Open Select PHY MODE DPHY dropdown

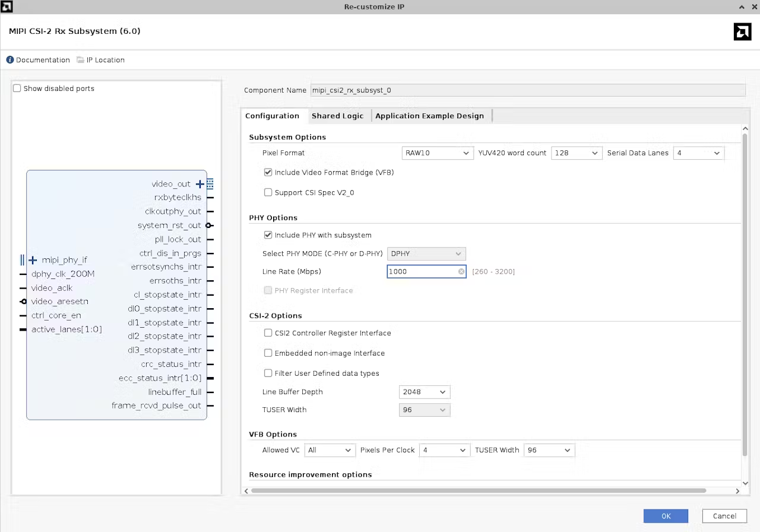coord(426,254)
